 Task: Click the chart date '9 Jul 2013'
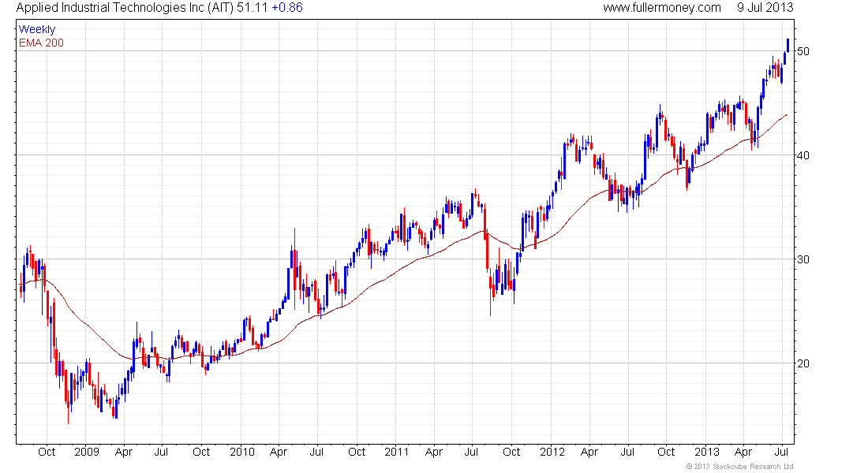[765, 8]
